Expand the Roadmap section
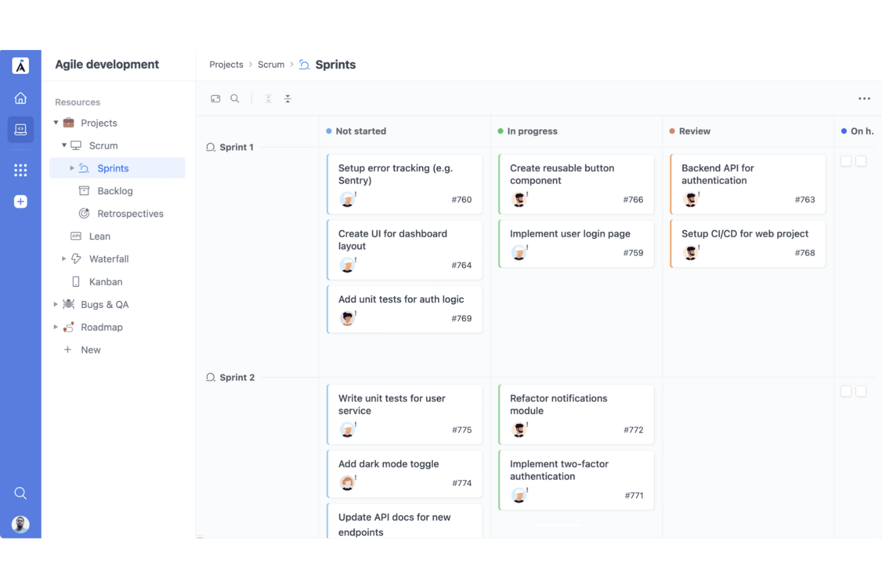Viewport: 882px width, 588px height. click(x=55, y=326)
